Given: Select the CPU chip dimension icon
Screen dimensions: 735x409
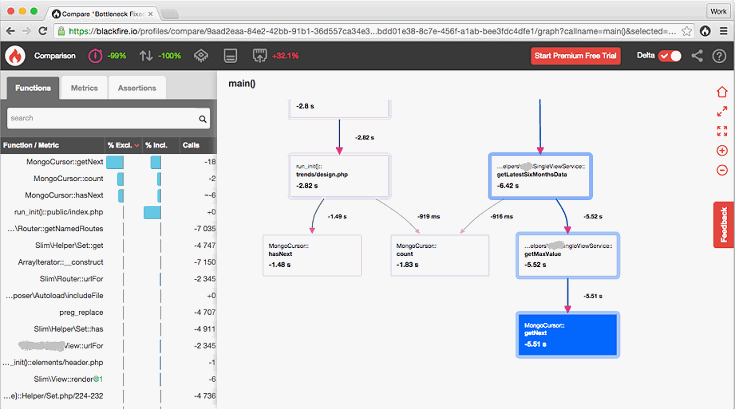Looking at the screenshot, I should click(x=200, y=56).
